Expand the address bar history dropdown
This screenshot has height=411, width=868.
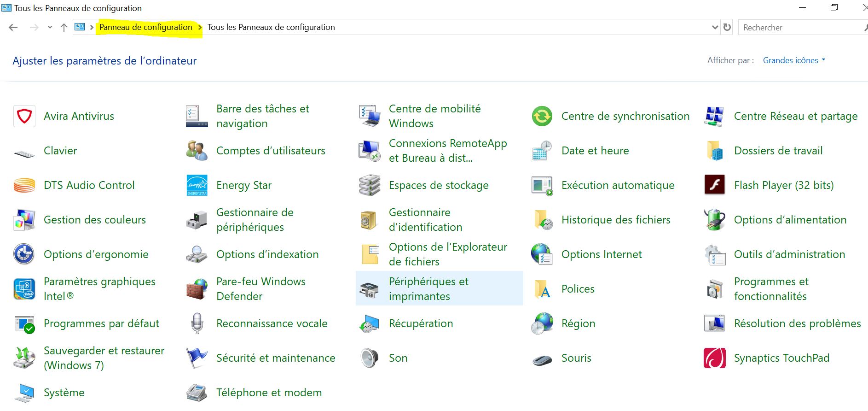click(715, 27)
